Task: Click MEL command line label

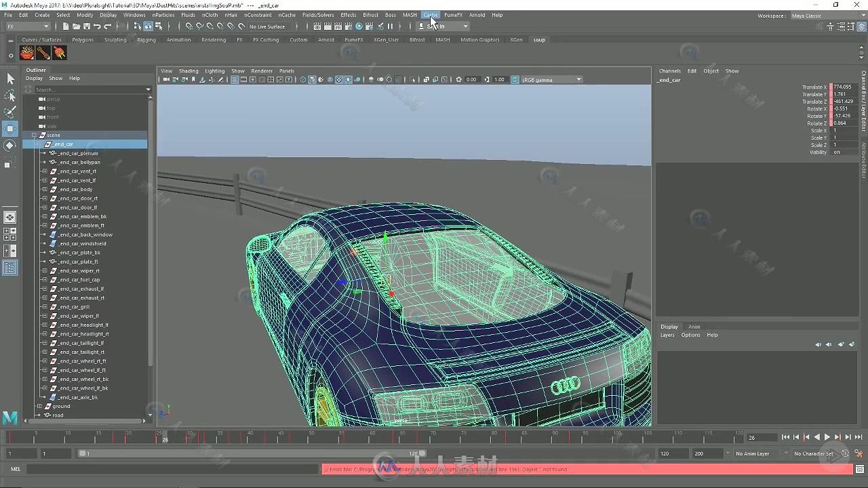Action: point(16,469)
